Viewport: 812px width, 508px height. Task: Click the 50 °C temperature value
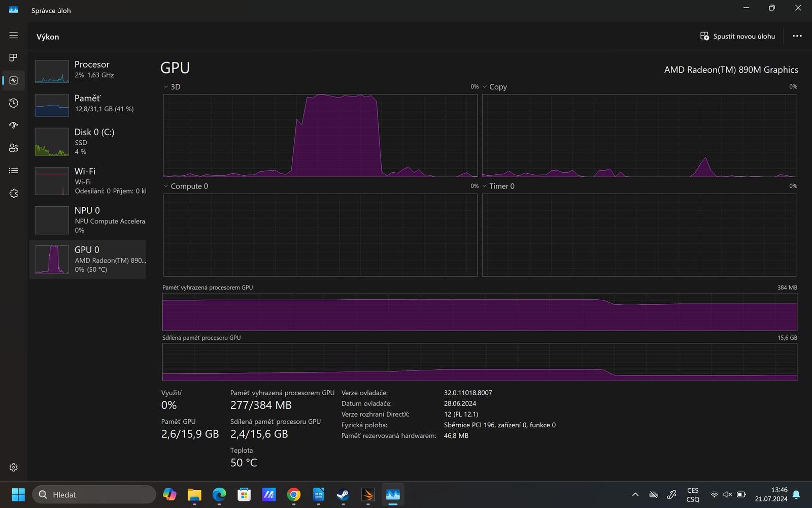point(244,463)
